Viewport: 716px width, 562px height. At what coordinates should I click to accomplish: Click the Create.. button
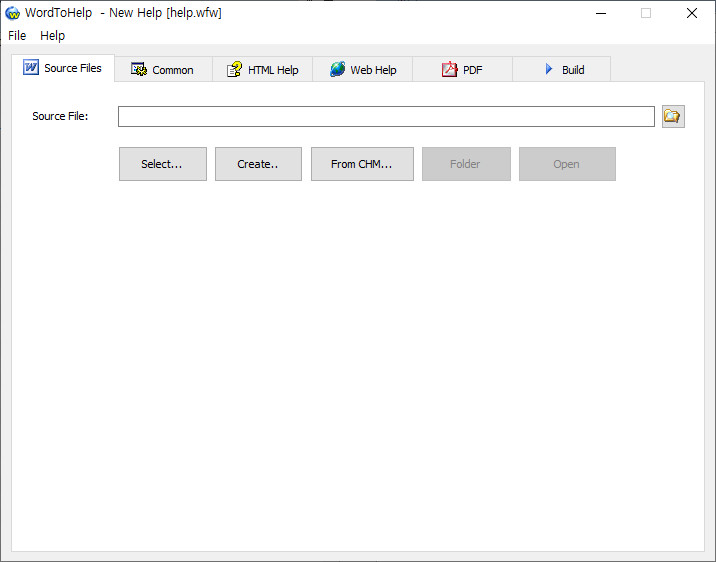pyautogui.click(x=258, y=164)
